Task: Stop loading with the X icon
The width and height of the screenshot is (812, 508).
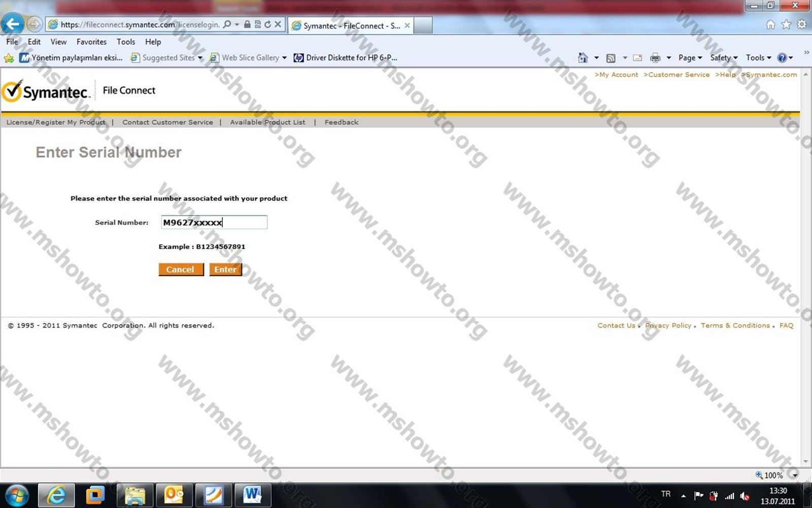Action: (x=278, y=24)
